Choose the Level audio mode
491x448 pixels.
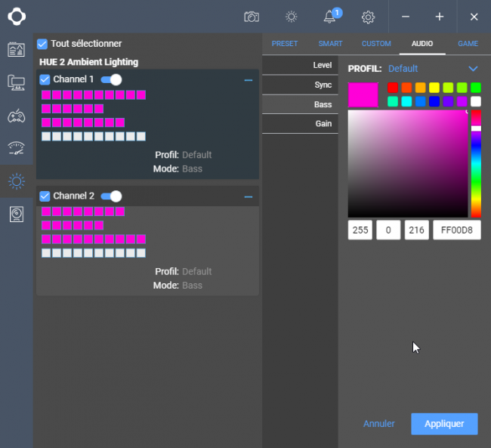point(301,65)
